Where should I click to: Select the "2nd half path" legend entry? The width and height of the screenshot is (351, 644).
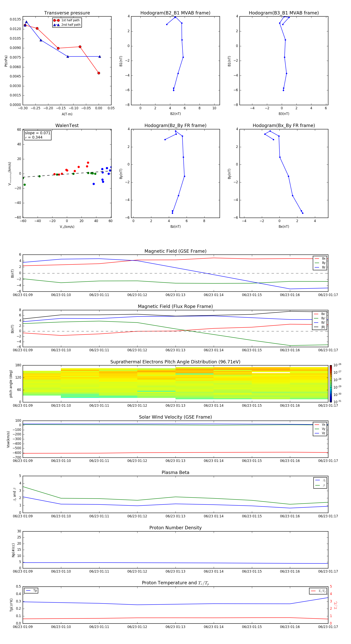(x=67, y=25)
